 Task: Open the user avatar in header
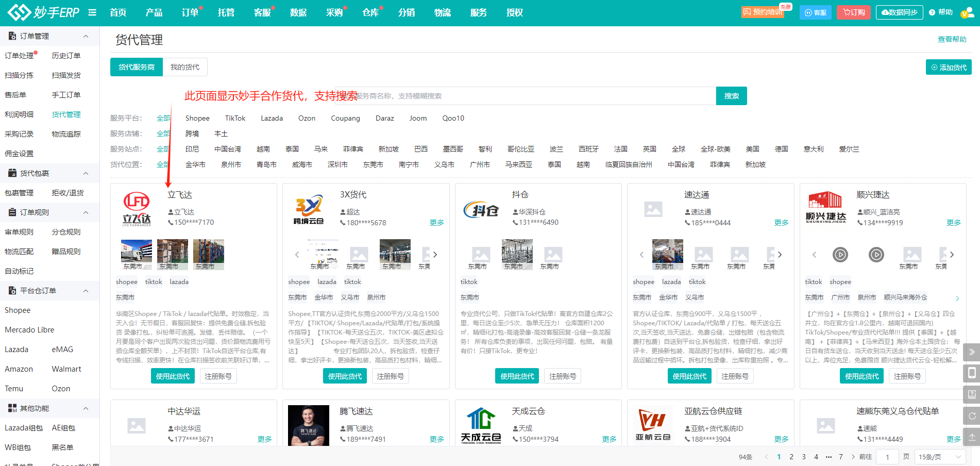[x=967, y=13]
